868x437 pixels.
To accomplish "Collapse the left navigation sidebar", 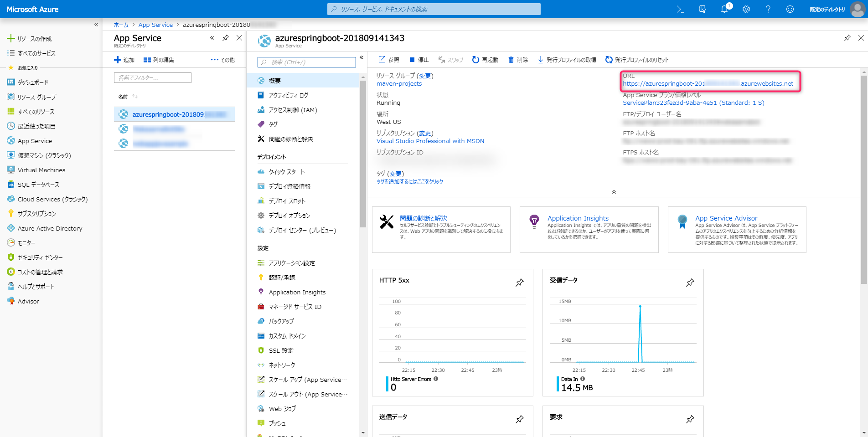I will (x=96, y=25).
